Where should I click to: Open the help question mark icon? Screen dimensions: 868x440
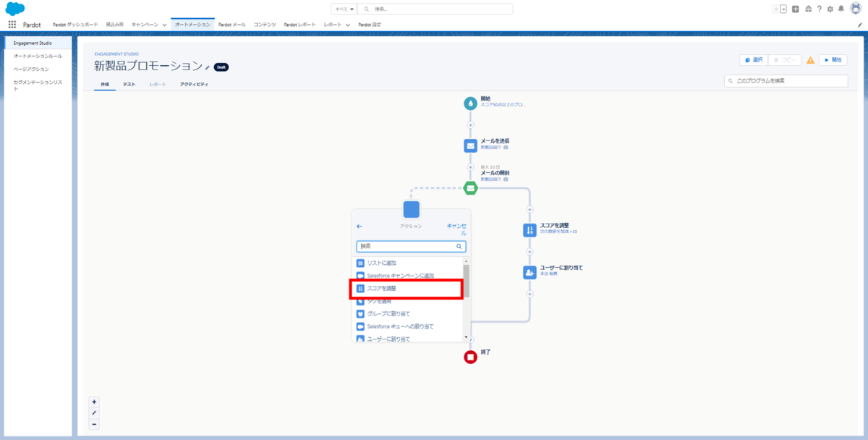819,9
